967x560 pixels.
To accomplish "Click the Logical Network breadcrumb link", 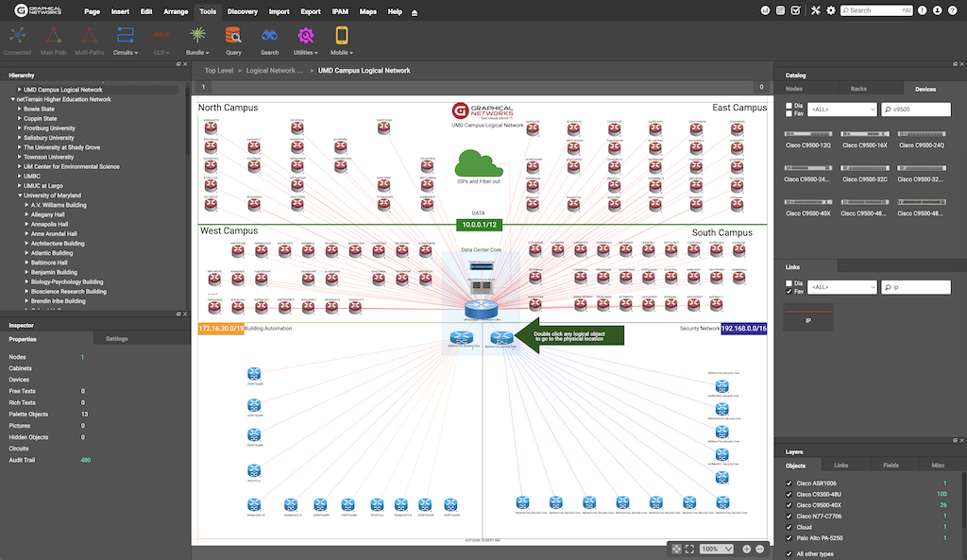I will (275, 70).
